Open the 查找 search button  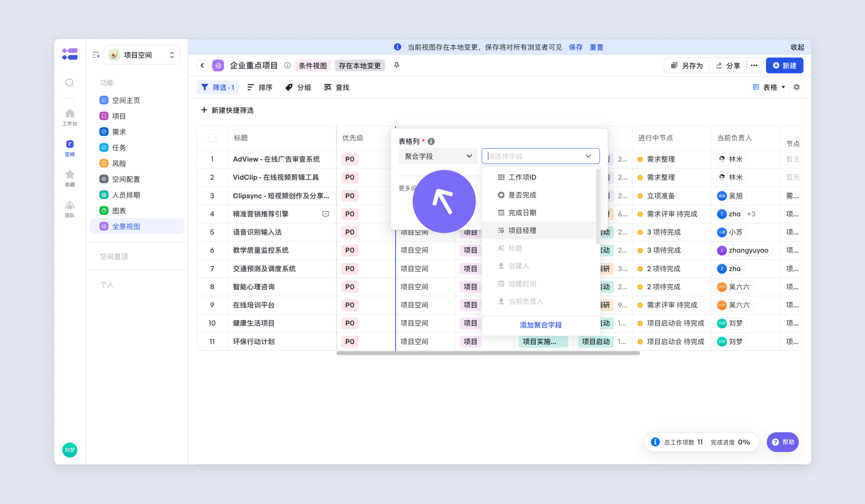point(336,87)
